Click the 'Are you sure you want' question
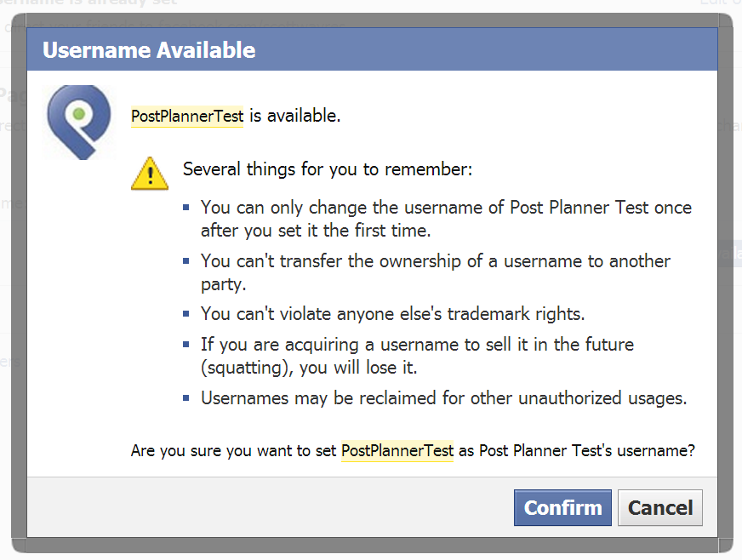This screenshot has width=742, height=560. click(x=413, y=451)
